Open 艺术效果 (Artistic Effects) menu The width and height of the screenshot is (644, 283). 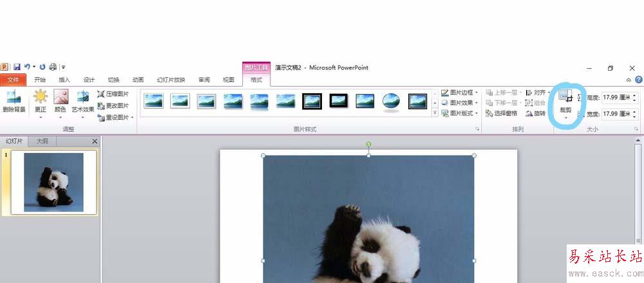(x=83, y=104)
